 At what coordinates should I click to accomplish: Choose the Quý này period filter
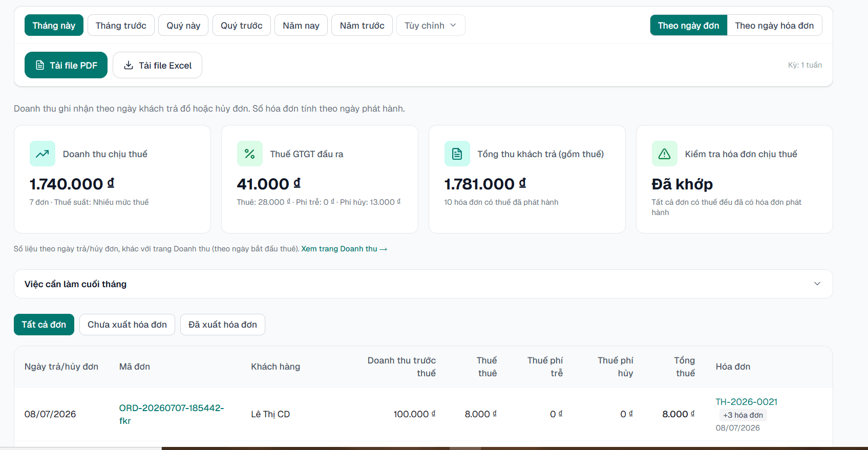183,26
